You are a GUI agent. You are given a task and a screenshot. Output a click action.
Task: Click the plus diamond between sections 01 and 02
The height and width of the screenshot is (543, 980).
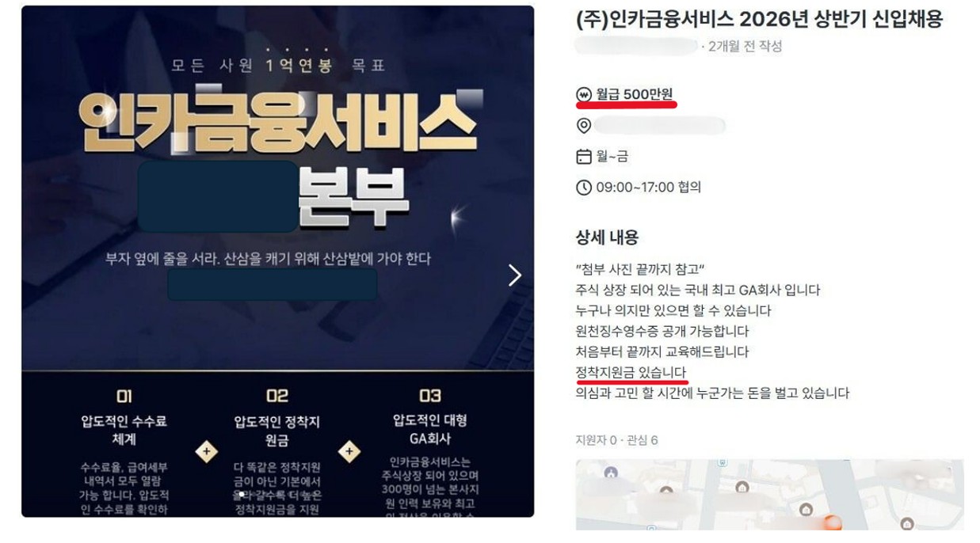click(x=207, y=451)
